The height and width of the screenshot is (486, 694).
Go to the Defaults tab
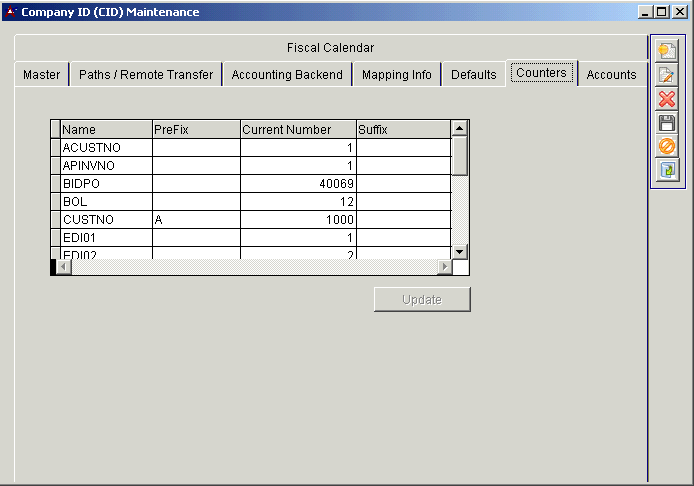pyautogui.click(x=474, y=75)
